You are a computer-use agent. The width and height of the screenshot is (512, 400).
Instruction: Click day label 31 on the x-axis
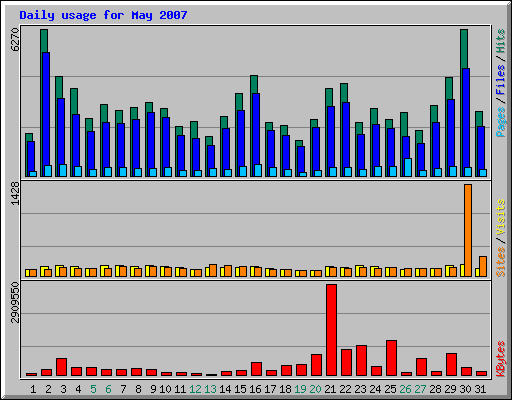(480, 389)
